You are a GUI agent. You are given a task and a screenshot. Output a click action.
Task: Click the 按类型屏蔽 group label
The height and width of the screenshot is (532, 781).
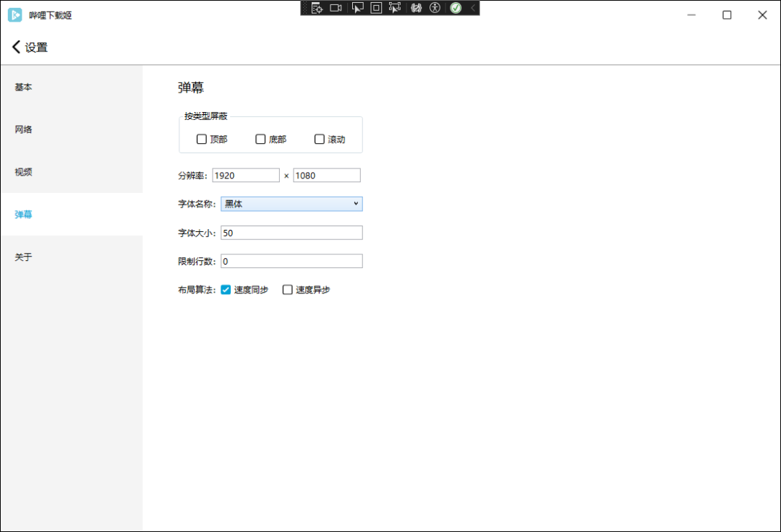coord(205,116)
